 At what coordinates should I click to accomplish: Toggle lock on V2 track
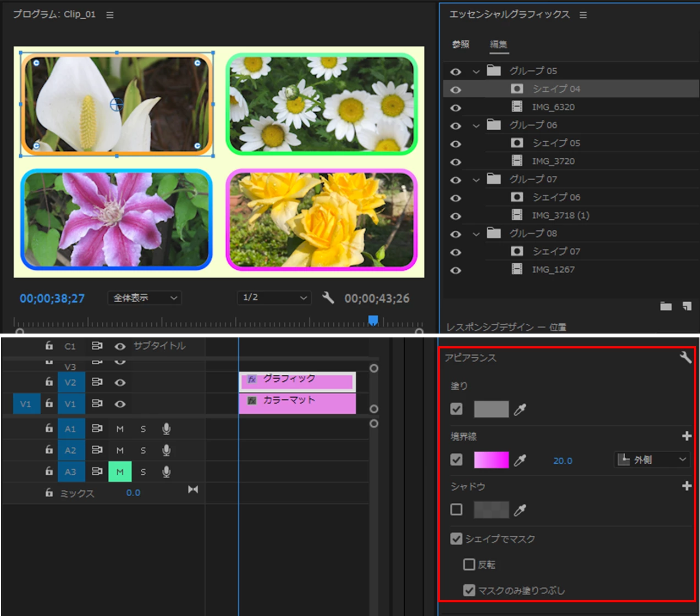pyautogui.click(x=49, y=381)
